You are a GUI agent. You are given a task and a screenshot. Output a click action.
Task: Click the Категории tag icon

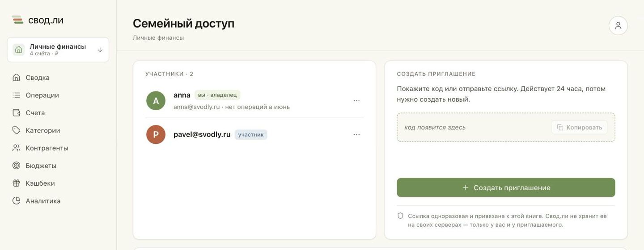tap(17, 130)
